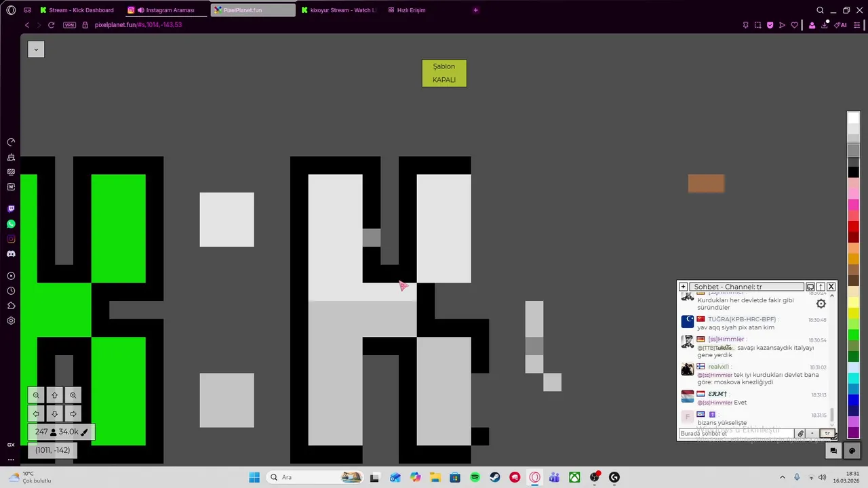Expand the PixelPlanet menu chevron button
The height and width of the screenshot is (488, 868).
36,49
